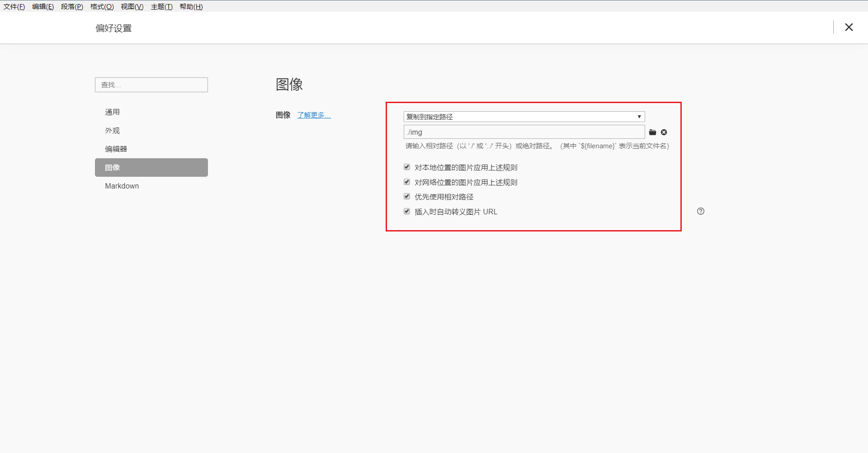The width and height of the screenshot is (868, 453).
Task: Switch to the 外观 settings section
Action: point(113,131)
